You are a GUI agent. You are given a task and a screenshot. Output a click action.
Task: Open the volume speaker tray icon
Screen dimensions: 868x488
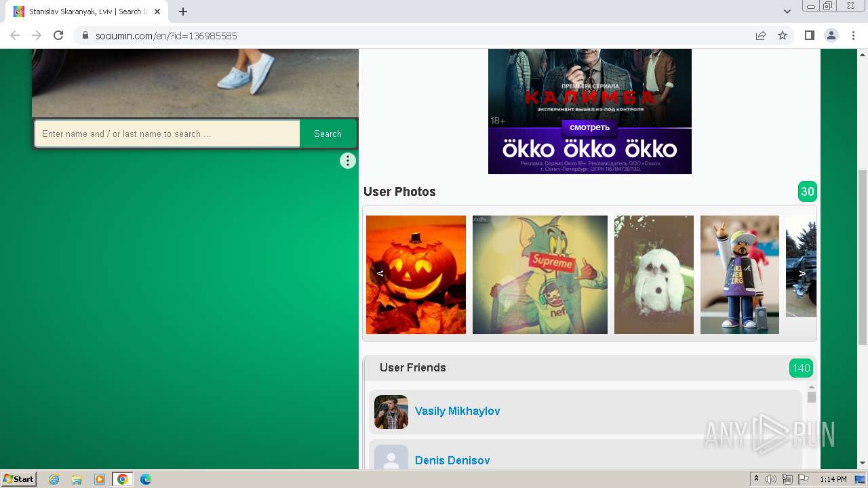[x=771, y=479]
